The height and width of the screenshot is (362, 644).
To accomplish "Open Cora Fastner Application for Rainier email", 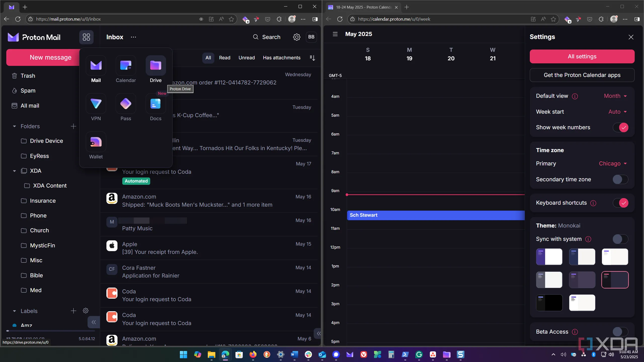I will click(209, 272).
